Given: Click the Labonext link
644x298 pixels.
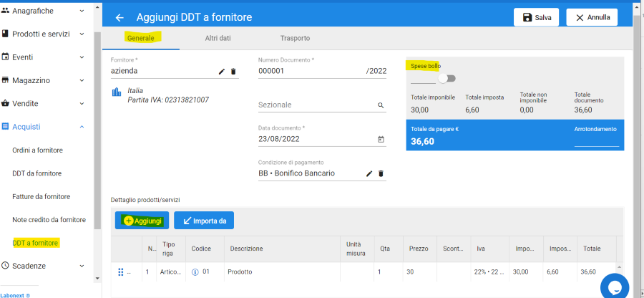Looking at the screenshot, I should 15,295.
